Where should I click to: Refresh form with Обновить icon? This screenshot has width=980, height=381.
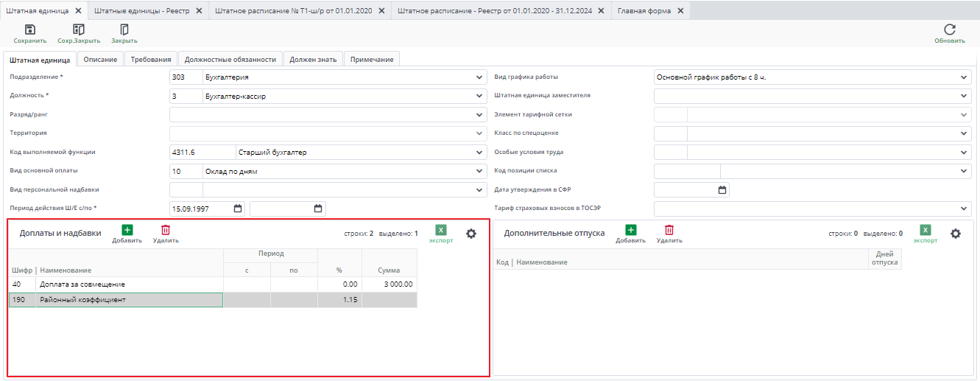949,30
